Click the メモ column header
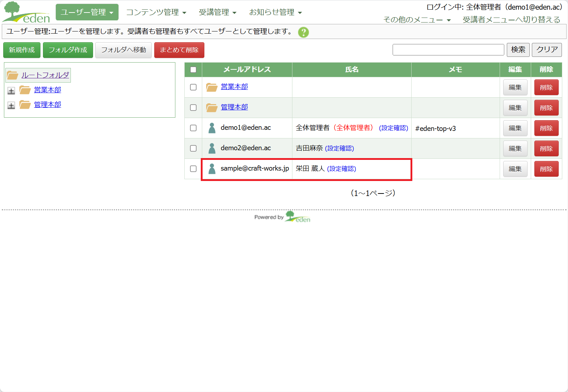568x392 pixels. click(x=456, y=69)
